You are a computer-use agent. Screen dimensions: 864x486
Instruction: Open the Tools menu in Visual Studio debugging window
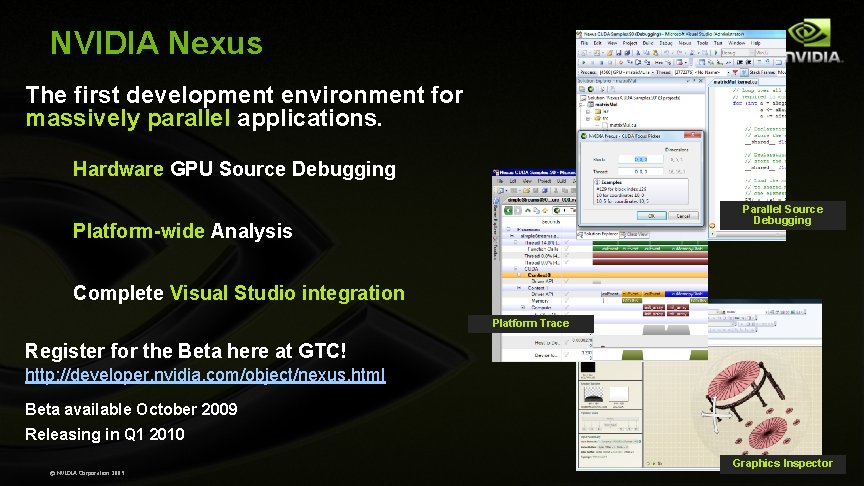pos(703,43)
